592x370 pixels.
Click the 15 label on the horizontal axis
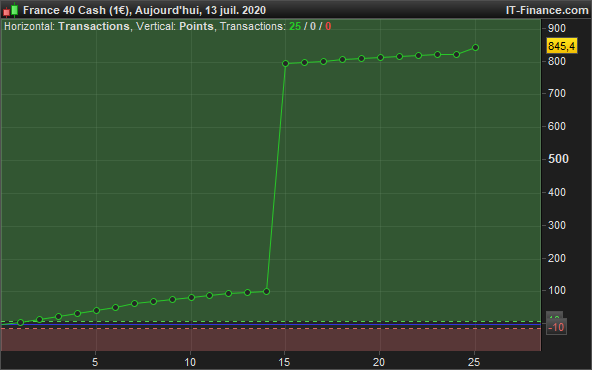284,362
